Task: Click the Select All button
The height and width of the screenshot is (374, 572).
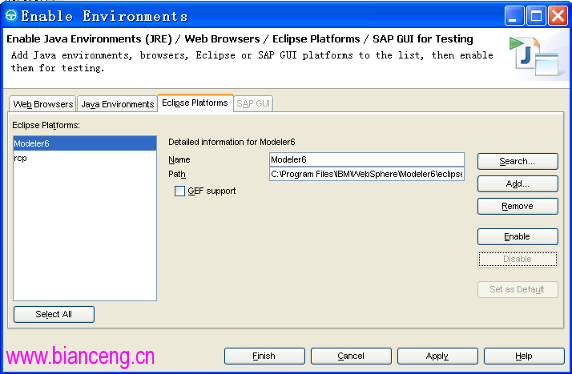Action: point(54,314)
